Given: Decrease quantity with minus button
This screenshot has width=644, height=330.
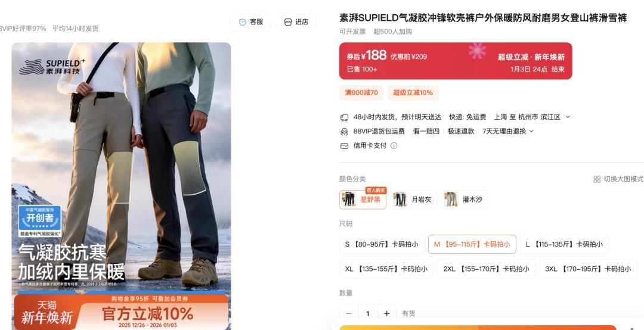Looking at the screenshot, I should (349, 313).
